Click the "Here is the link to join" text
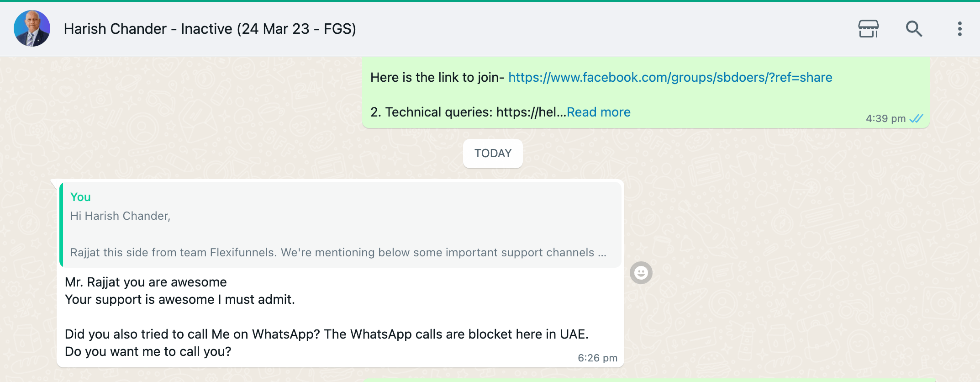Image resolution: width=980 pixels, height=382 pixels. [437, 78]
